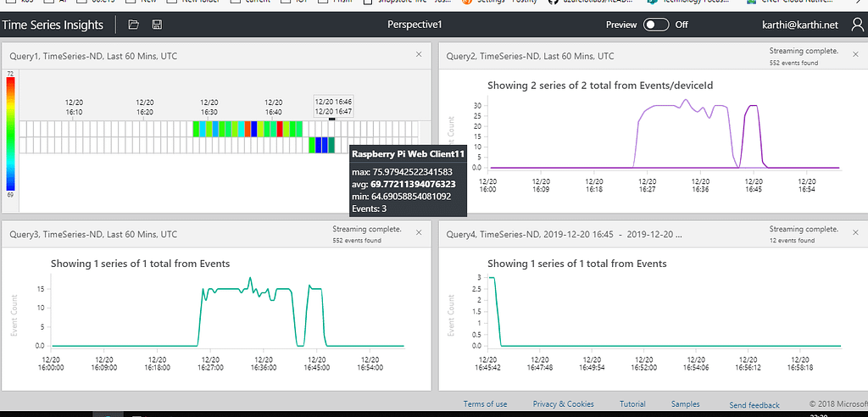Image resolution: width=868 pixels, height=417 pixels.
Task: Close the Query3 panel
Action: pos(419,232)
